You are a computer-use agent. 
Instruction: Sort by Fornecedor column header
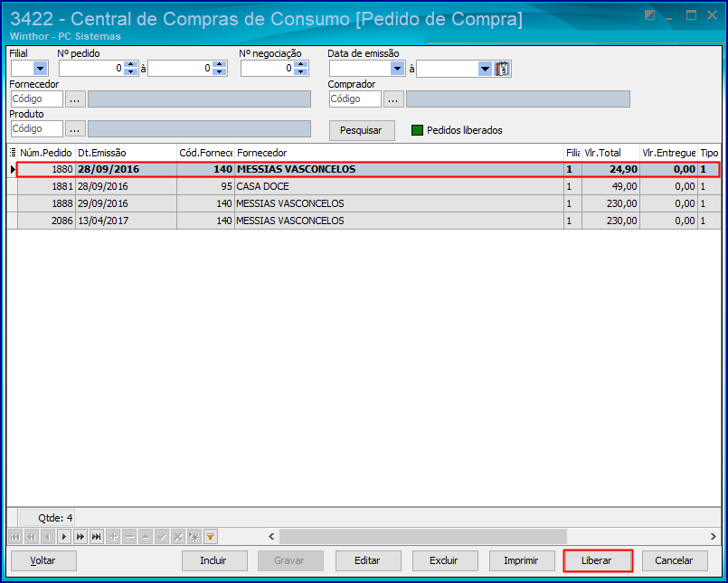[x=399, y=153]
